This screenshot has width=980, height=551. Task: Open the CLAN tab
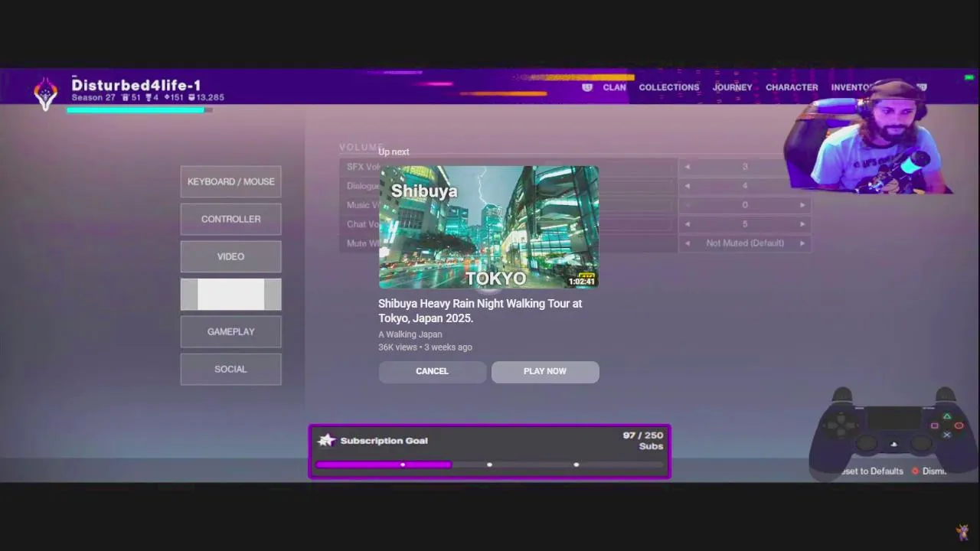click(614, 87)
